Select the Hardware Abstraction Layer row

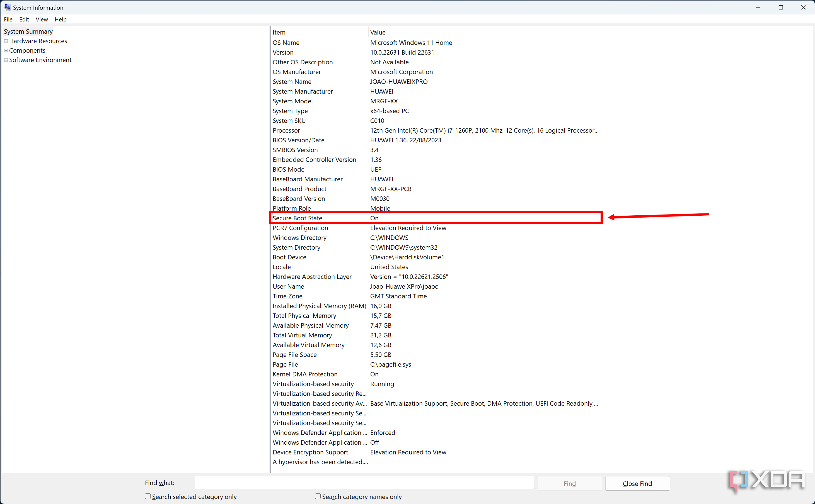(435, 277)
